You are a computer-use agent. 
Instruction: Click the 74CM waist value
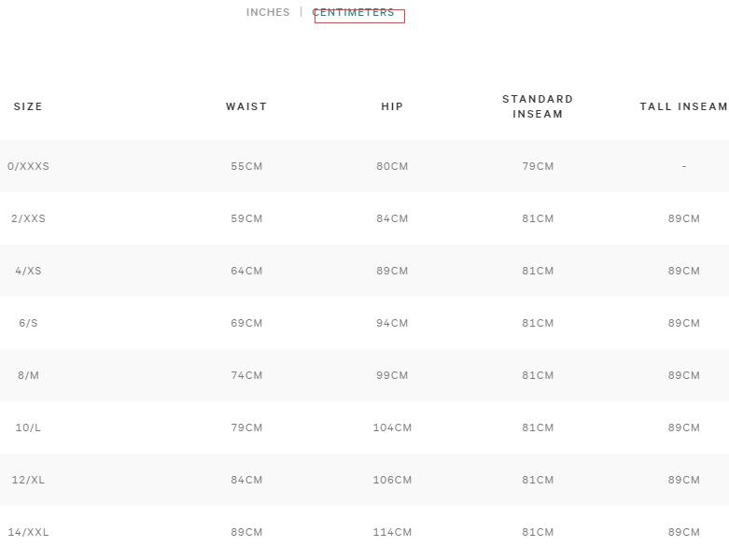(x=246, y=375)
